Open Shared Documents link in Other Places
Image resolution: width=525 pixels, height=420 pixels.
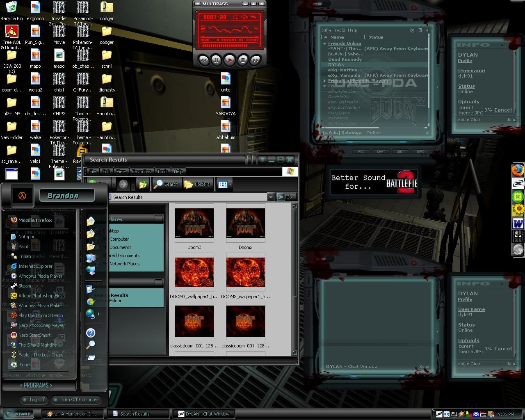[x=121, y=256]
